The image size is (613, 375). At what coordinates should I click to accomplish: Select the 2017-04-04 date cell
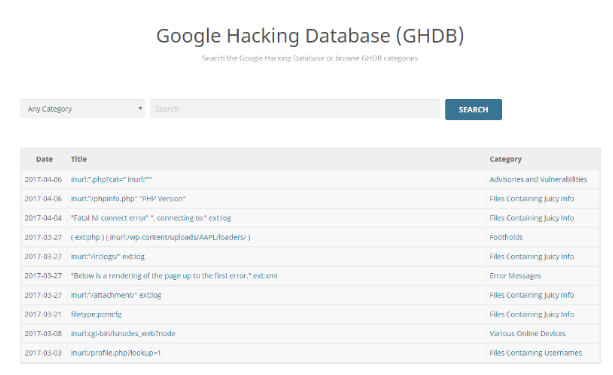click(43, 218)
